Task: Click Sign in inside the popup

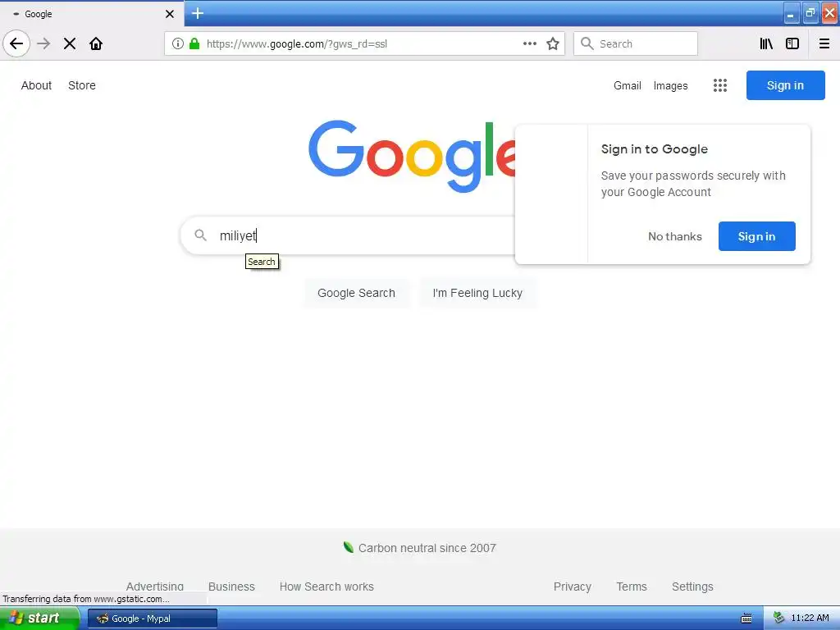Action: (756, 236)
